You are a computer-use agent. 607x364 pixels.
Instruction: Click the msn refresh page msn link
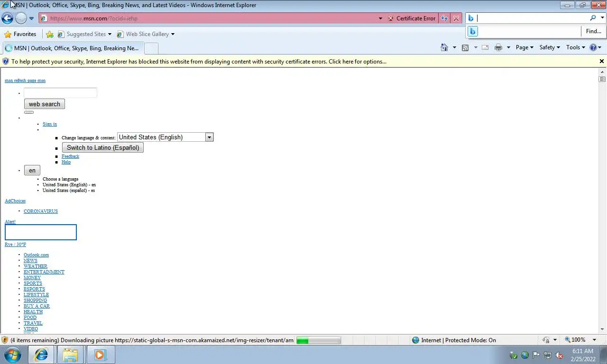tap(25, 81)
